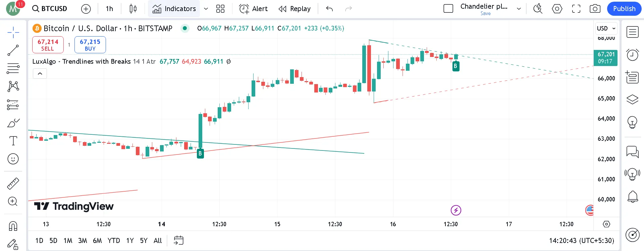Image resolution: width=644 pixels, height=251 pixels.
Task: Select the Trend Line drawing tool
Action: (13, 50)
